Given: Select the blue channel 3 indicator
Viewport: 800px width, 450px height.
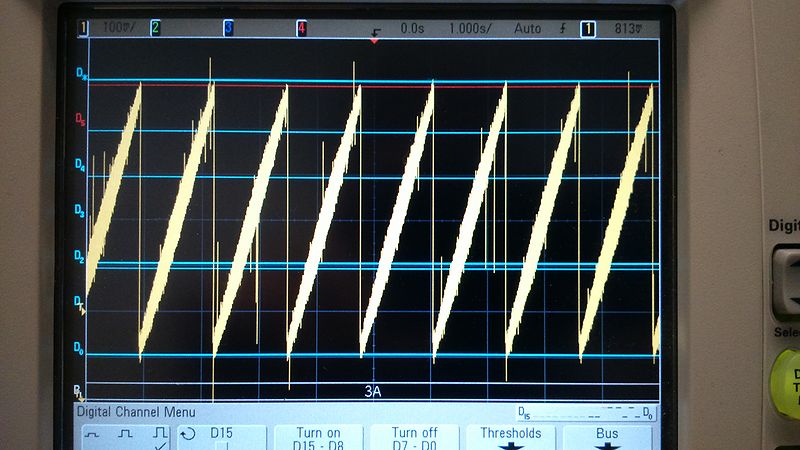Looking at the screenshot, I should pos(228,29).
